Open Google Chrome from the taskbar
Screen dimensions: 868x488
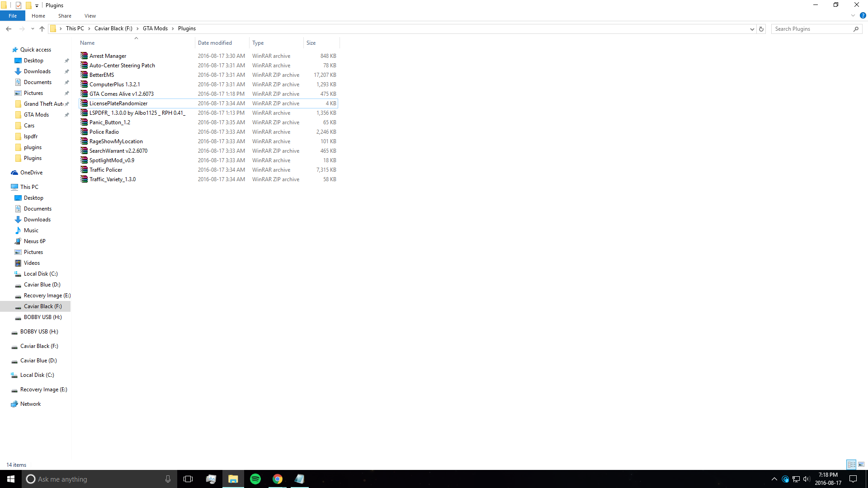point(278,479)
